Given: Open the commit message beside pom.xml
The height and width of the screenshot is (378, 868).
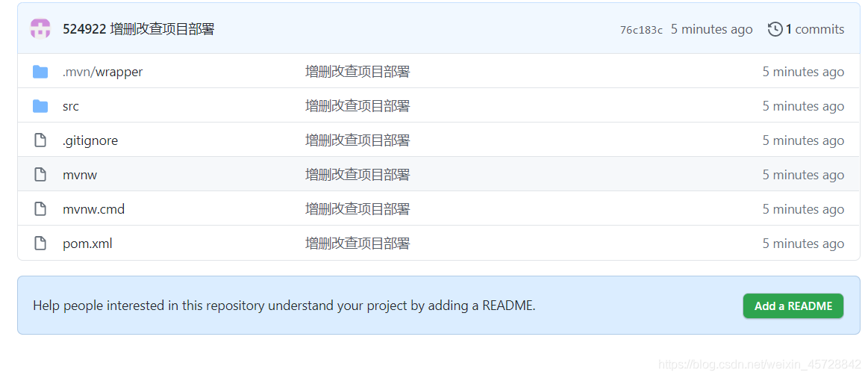Looking at the screenshot, I should [357, 244].
